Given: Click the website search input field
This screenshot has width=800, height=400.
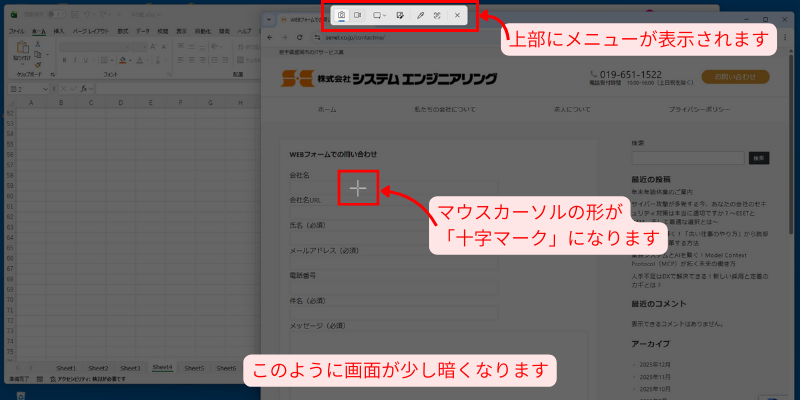Looking at the screenshot, I should pos(688,158).
